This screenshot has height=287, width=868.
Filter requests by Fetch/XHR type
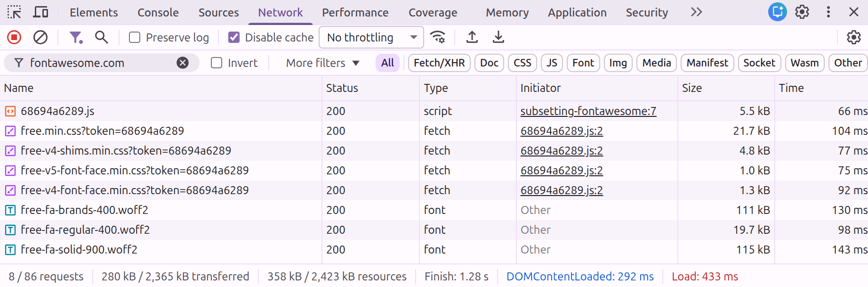[x=439, y=63]
